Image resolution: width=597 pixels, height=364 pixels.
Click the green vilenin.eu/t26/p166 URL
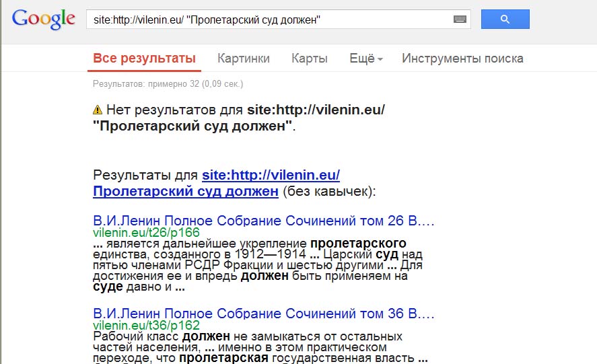click(x=146, y=232)
